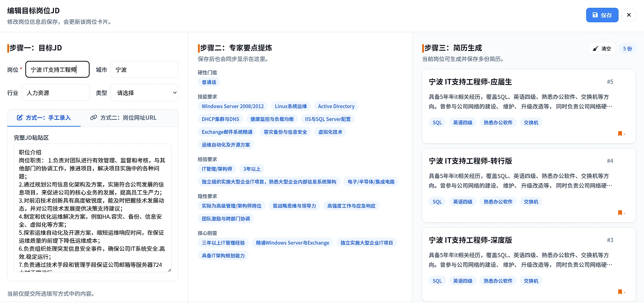Click the IIS与SQL Server配置 tag

click(x=328, y=119)
